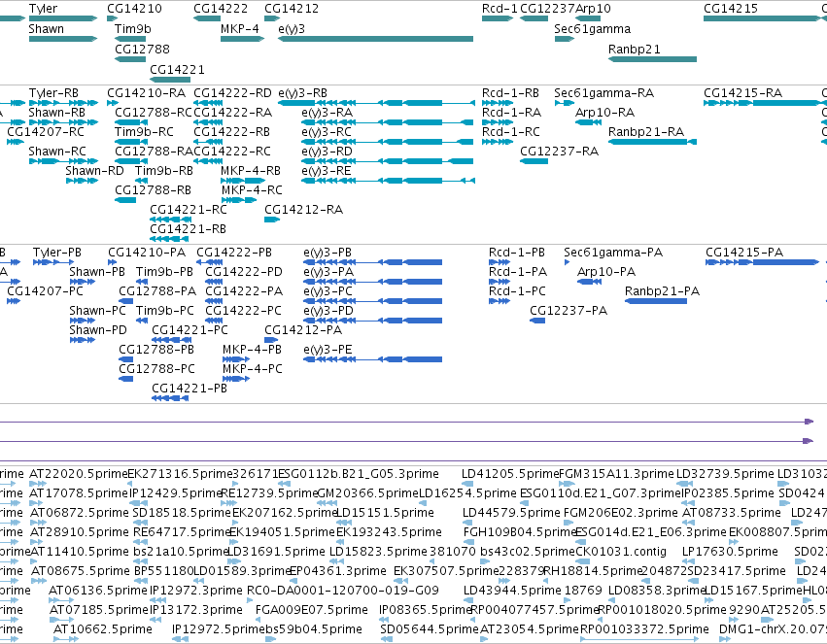Screen dimensions: 827x644
Task: Select the LP17630.5prime EST label
Action: click(730, 552)
